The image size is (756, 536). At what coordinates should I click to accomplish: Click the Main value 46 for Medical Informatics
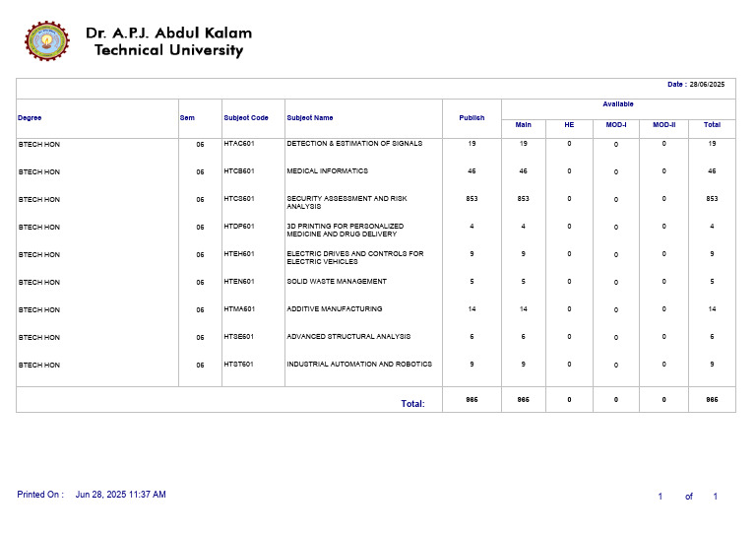click(x=523, y=170)
